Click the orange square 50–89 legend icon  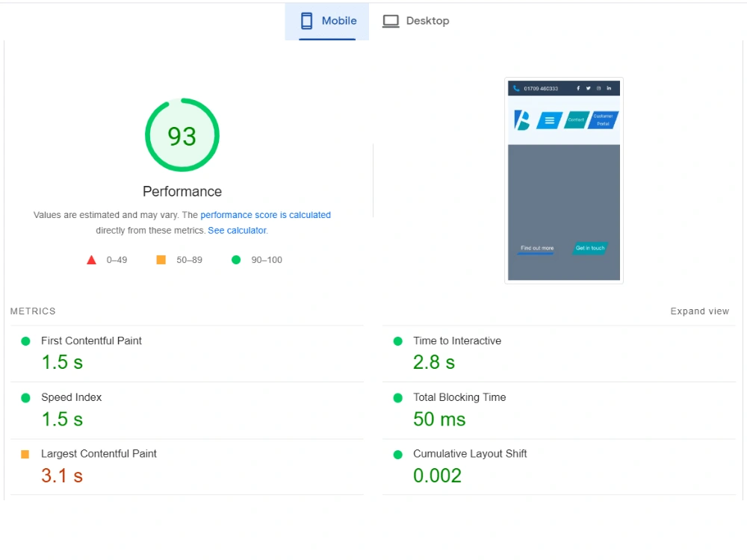pos(161,260)
